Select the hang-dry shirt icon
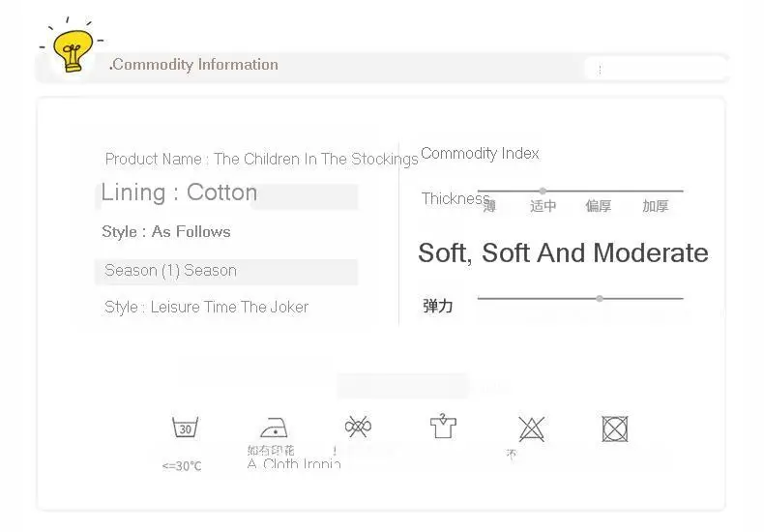 tap(443, 427)
